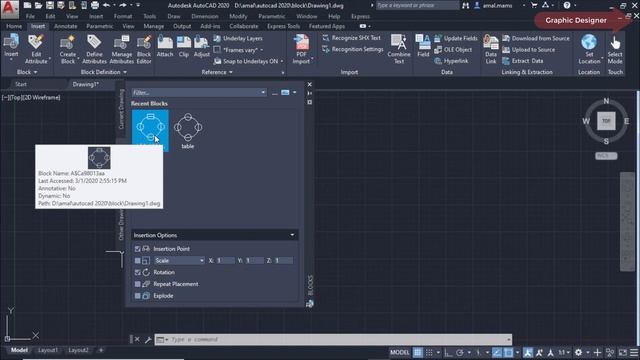Open the Format menu

[x=123, y=16]
